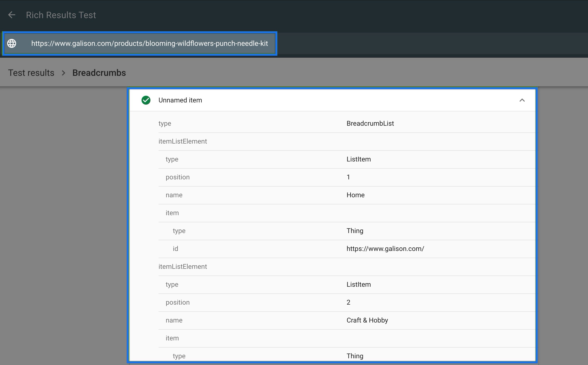The height and width of the screenshot is (365, 588).
Task: Select the Breadcrumbs tab in the results trail
Action: pyautogui.click(x=99, y=73)
